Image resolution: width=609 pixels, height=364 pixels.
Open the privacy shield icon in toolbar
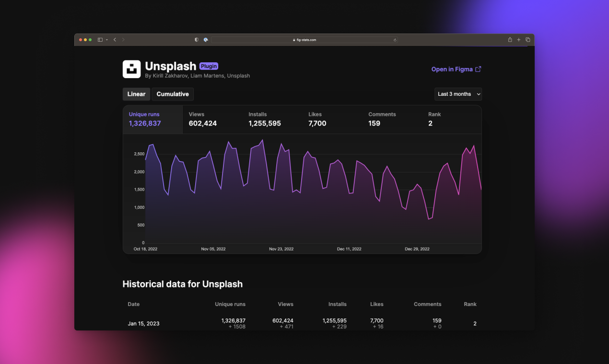pyautogui.click(x=196, y=40)
